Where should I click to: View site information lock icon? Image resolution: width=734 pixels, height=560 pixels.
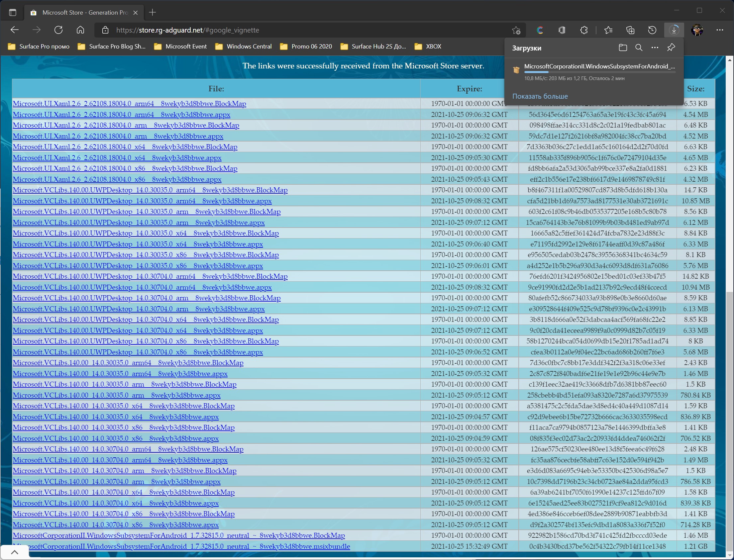pos(105,30)
